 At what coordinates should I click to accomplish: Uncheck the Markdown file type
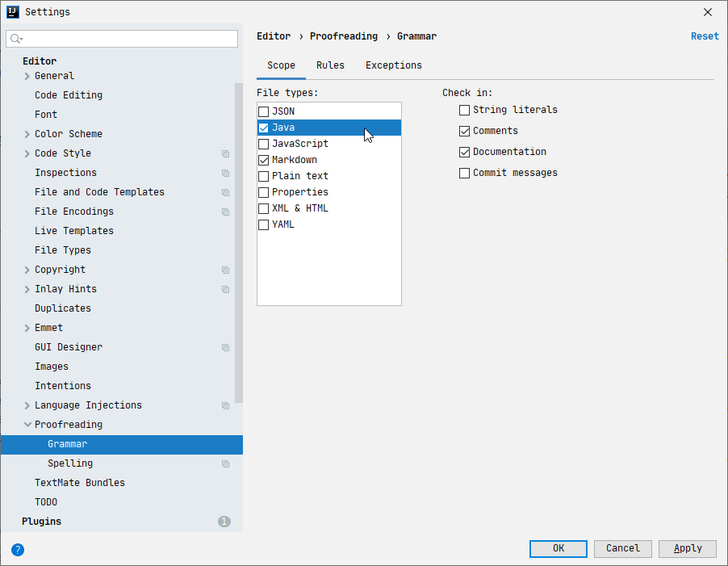(x=264, y=160)
